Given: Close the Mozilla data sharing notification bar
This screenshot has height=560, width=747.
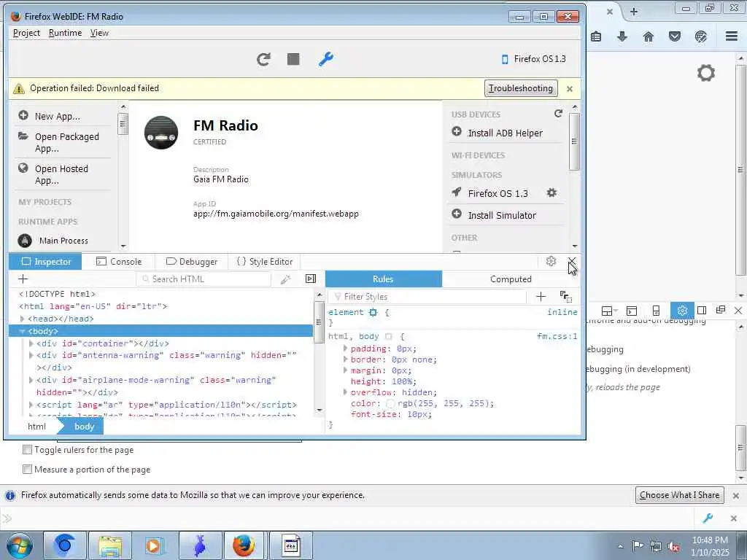Looking at the screenshot, I should [736, 496].
